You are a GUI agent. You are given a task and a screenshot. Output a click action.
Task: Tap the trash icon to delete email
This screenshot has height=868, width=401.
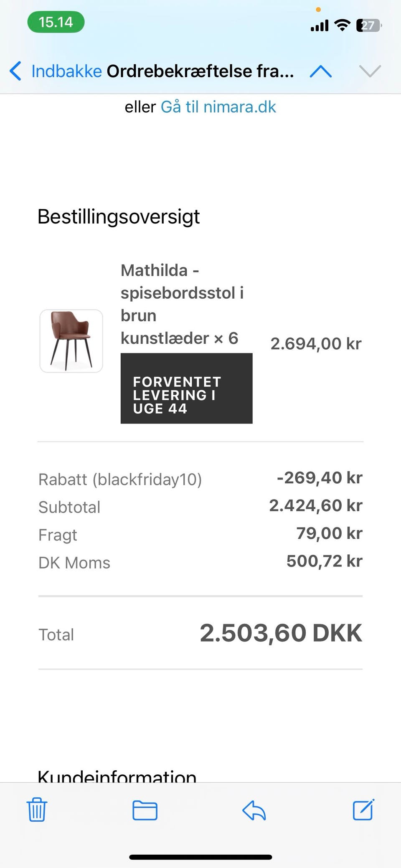pyautogui.click(x=37, y=810)
